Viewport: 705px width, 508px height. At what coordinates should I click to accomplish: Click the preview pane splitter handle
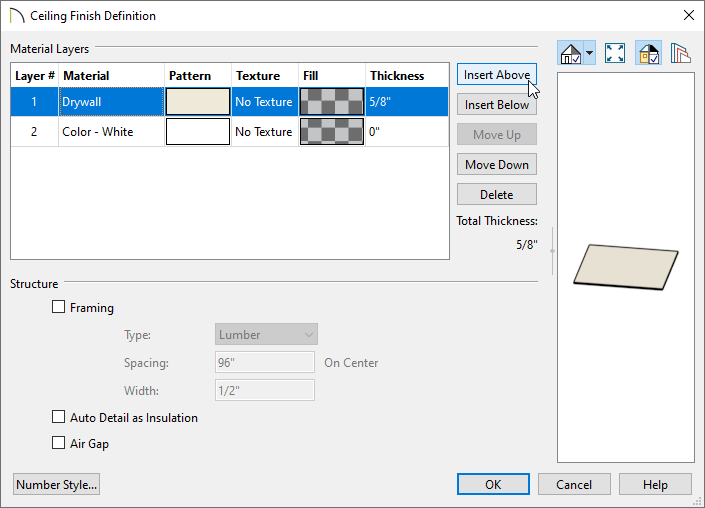[x=552, y=251]
